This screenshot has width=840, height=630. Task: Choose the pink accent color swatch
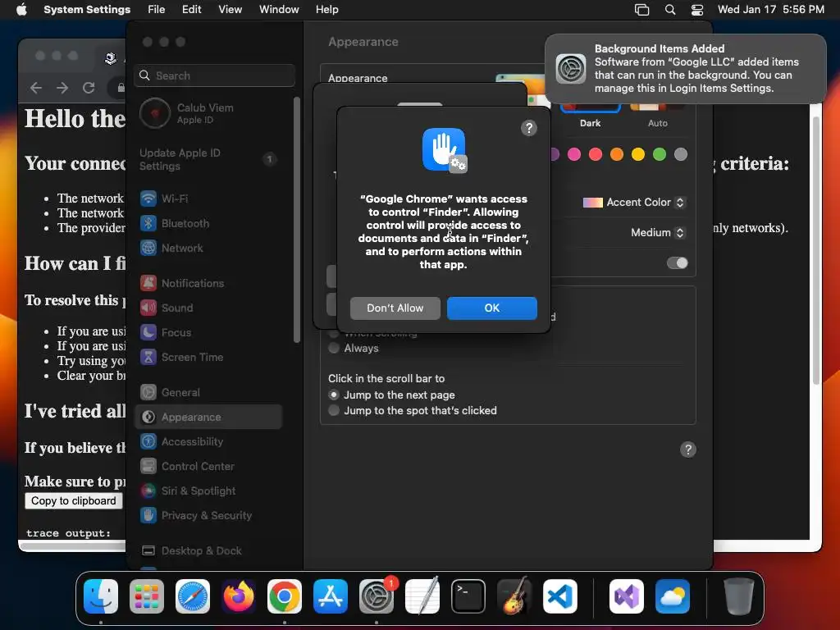click(x=573, y=155)
